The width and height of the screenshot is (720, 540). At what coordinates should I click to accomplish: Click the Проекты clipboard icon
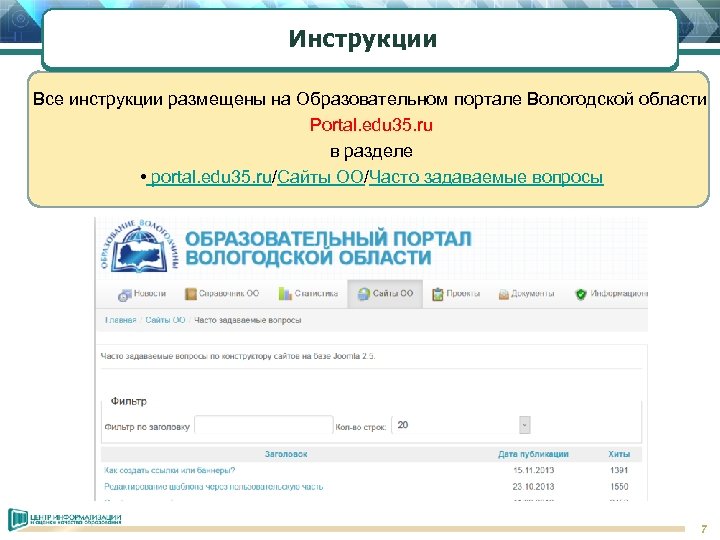(x=438, y=294)
